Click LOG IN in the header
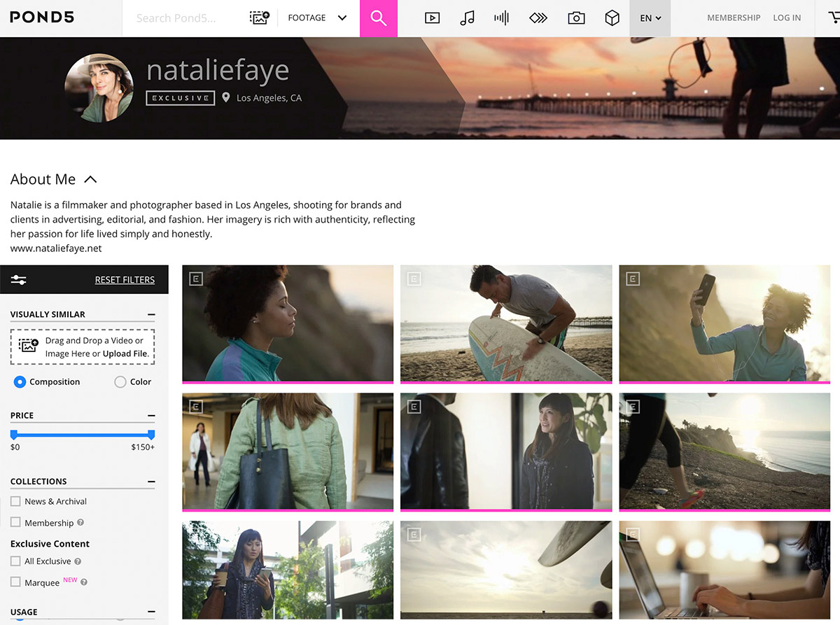Viewport: 840px width, 625px height. point(787,18)
